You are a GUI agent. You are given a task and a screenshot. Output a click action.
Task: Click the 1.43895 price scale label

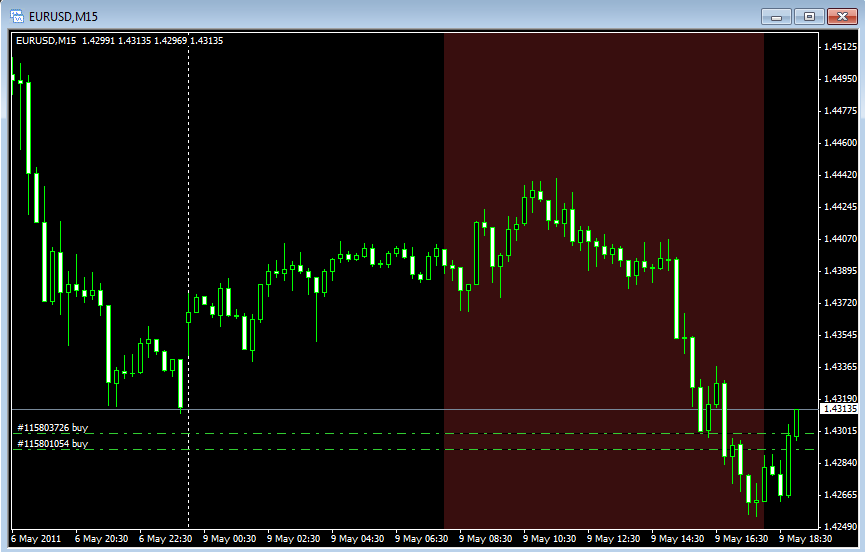pyautogui.click(x=841, y=271)
